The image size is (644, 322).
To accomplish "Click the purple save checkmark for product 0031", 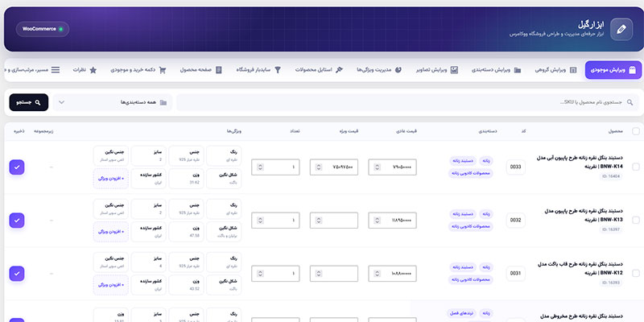I will coord(17,274).
